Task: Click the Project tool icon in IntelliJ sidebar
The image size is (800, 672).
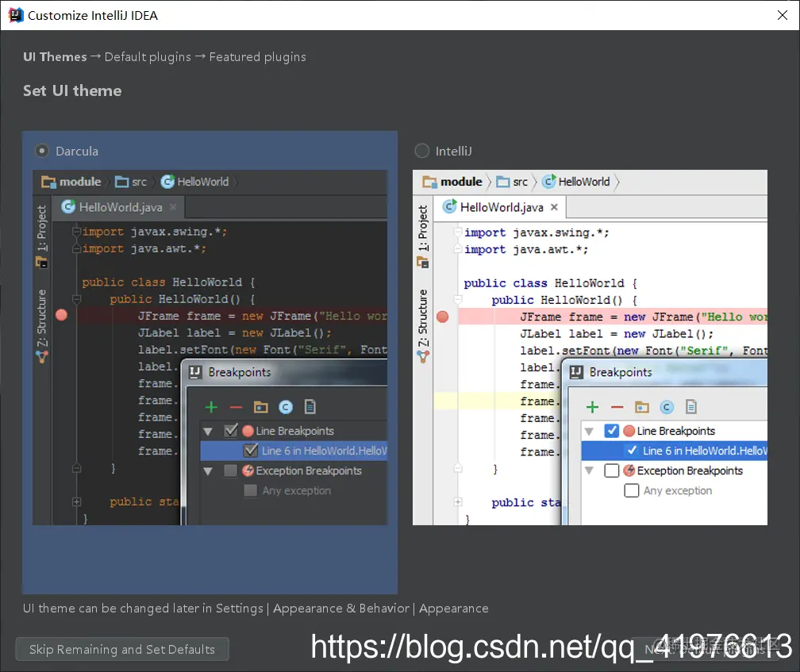Action: [x=422, y=263]
